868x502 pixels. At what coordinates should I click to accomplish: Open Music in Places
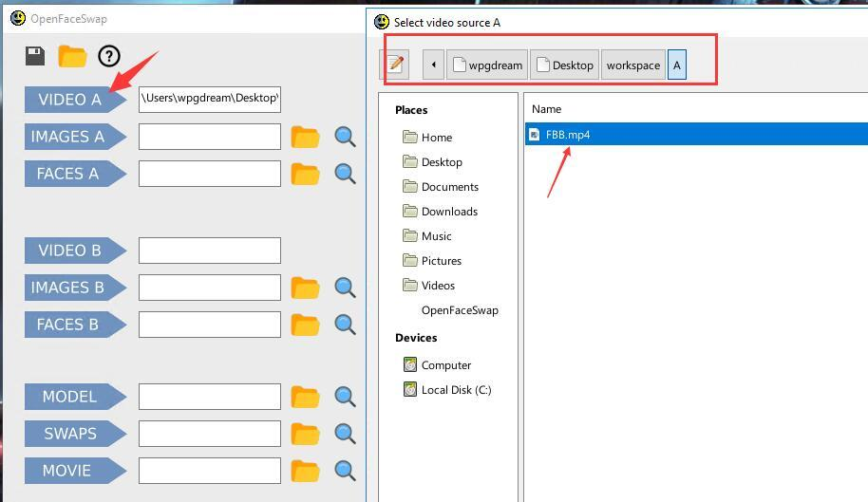(426, 236)
